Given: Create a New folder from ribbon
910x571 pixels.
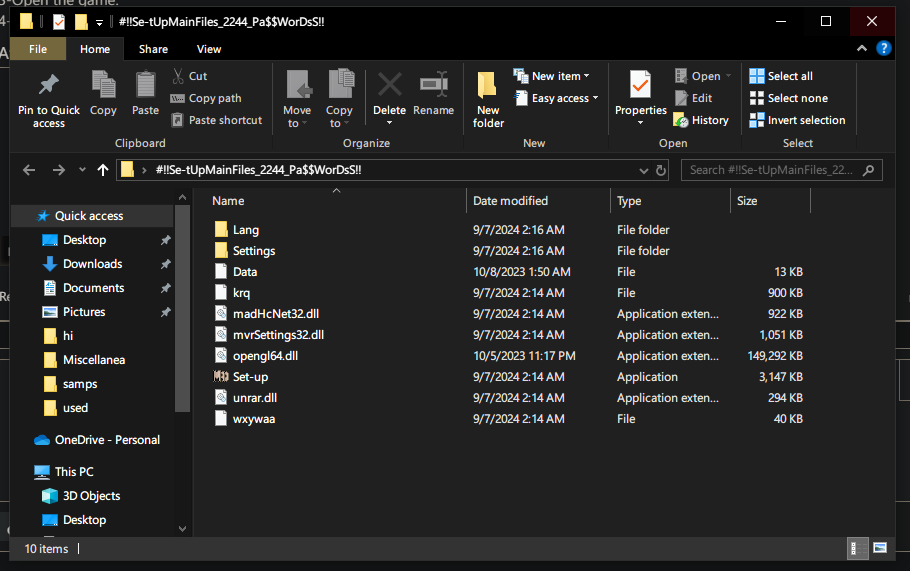Looking at the screenshot, I should click(488, 99).
